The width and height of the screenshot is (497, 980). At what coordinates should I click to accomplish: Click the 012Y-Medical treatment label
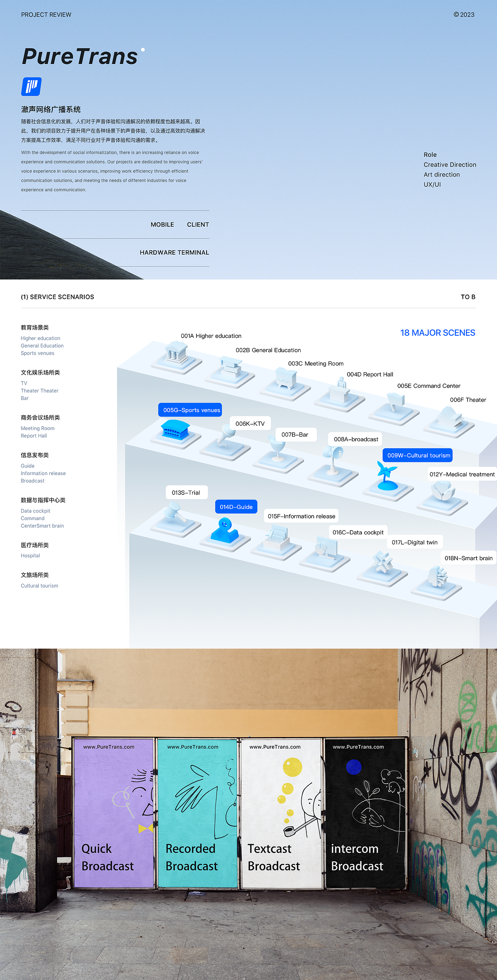click(462, 474)
